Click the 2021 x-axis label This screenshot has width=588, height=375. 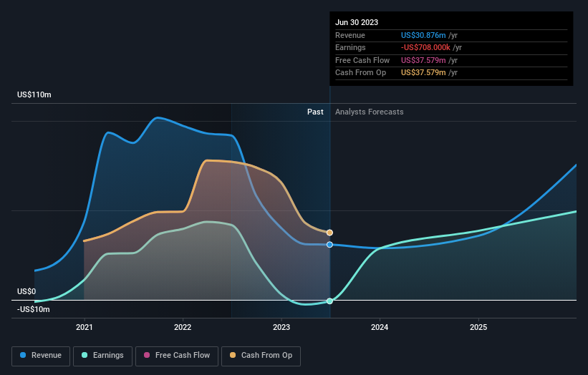click(85, 327)
